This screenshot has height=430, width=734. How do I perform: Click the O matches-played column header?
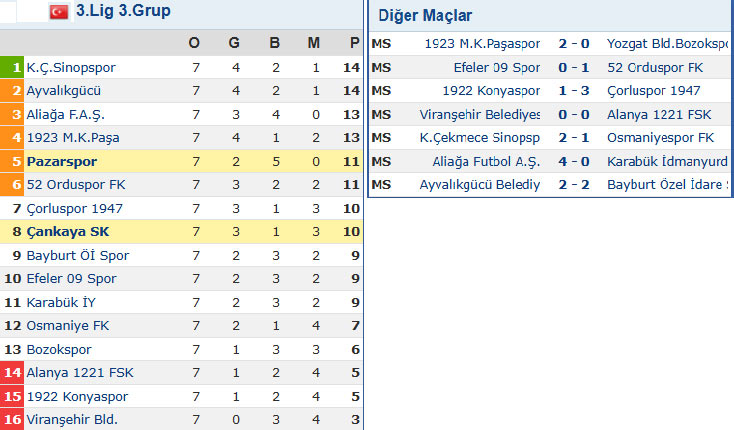tap(194, 43)
